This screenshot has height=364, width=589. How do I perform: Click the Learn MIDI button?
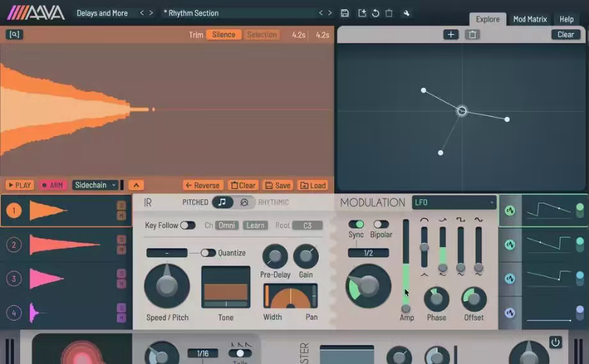(x=255, y=226)
